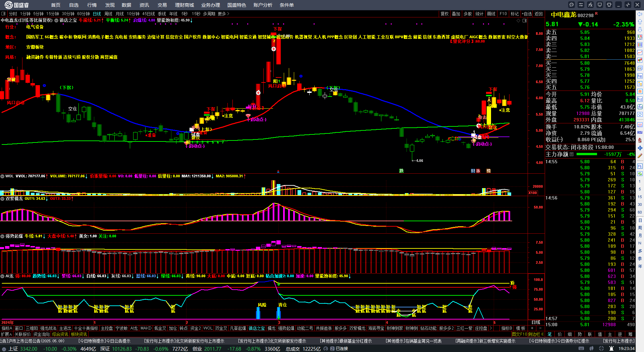The width and height of the screenshot is (644, 352).
Task: Toggle the 复权 adjustment option
Action: (445, 14)
